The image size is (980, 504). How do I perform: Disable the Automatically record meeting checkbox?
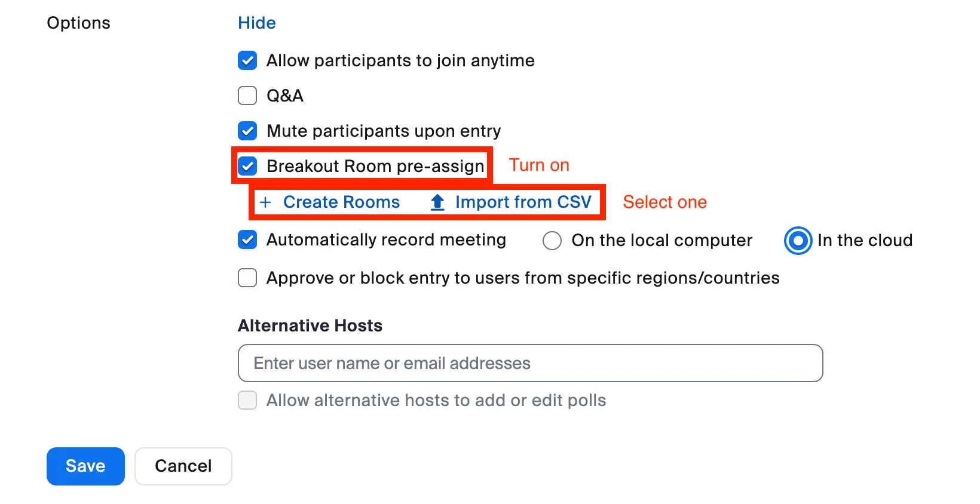(x=247, y=240)
